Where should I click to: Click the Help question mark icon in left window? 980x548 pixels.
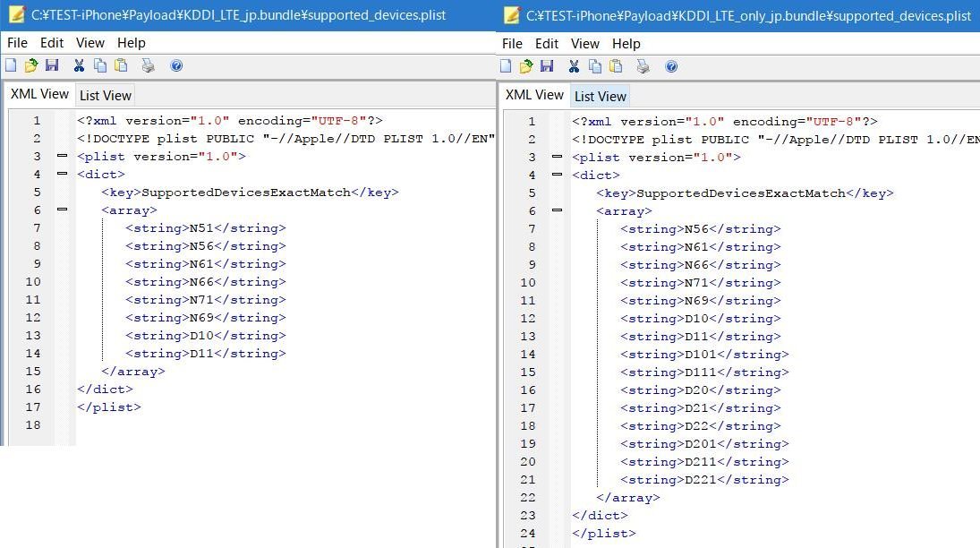pos(176,65)
